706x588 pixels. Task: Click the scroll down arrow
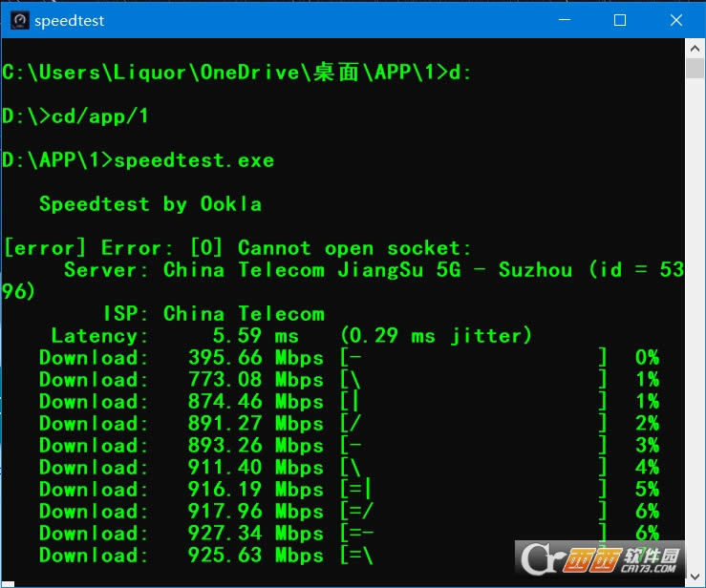(x=695, y=577)
